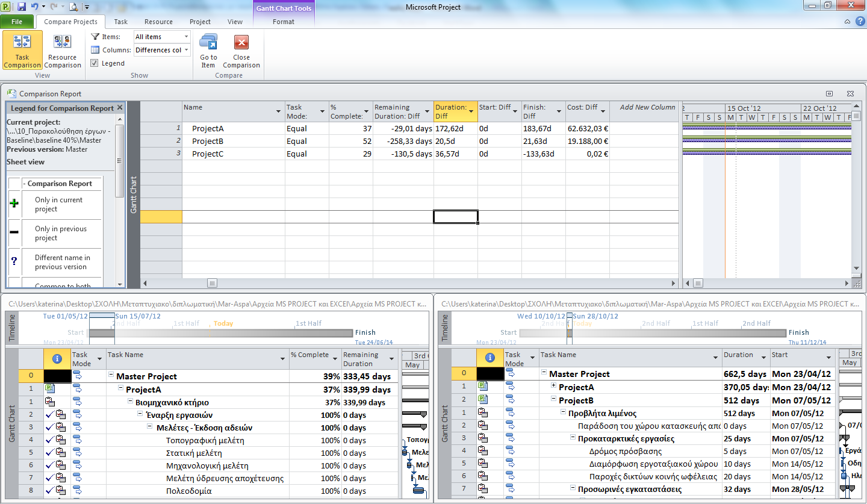
Task: Collapse Βιομηχανικό κτήριο summary task
Action: (130, 401)
